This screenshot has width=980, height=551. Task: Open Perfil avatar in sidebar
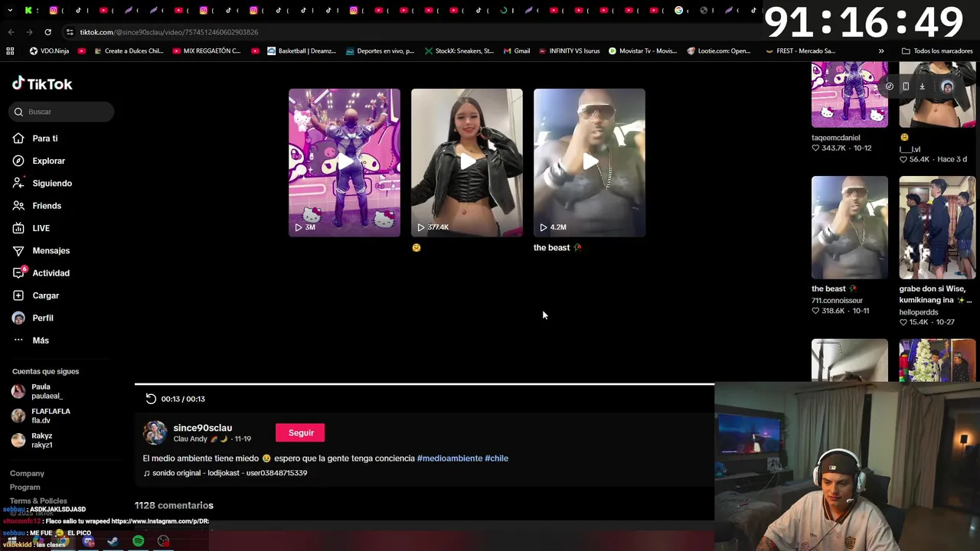(x=18, y=318)
